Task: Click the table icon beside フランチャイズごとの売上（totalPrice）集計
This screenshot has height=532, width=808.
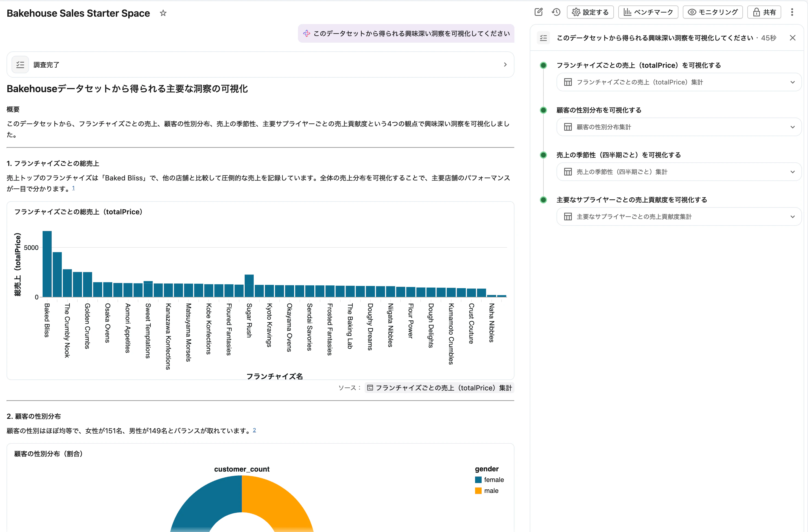Action: point(568,82)
